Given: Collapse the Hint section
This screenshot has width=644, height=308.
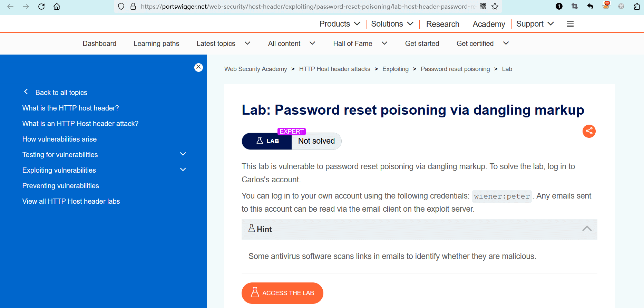Looking at the screenshot, I should (x=587, y=229).
